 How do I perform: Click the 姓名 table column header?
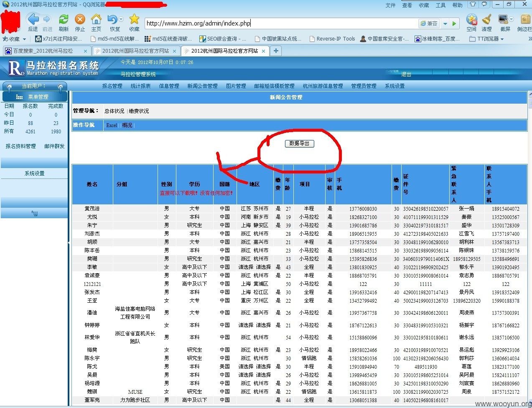(x=92, y=184)
